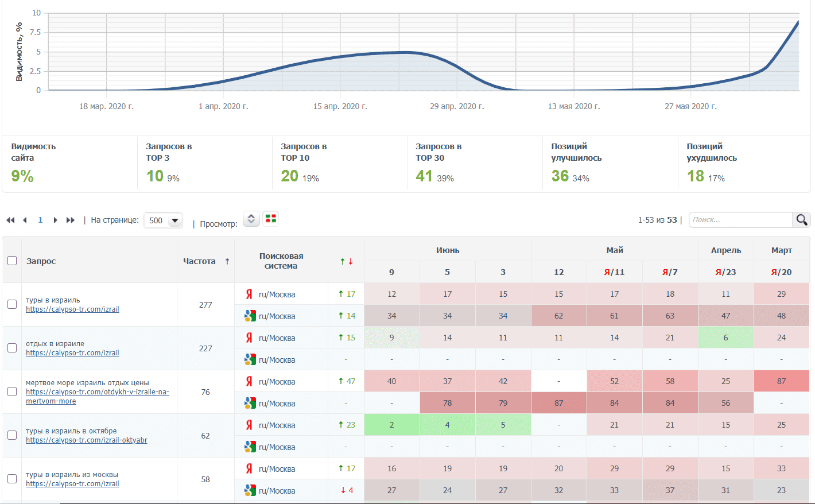Screen dimensions: 815x504
Task: Select the Я/20 Март date column header
Action: 781,272
